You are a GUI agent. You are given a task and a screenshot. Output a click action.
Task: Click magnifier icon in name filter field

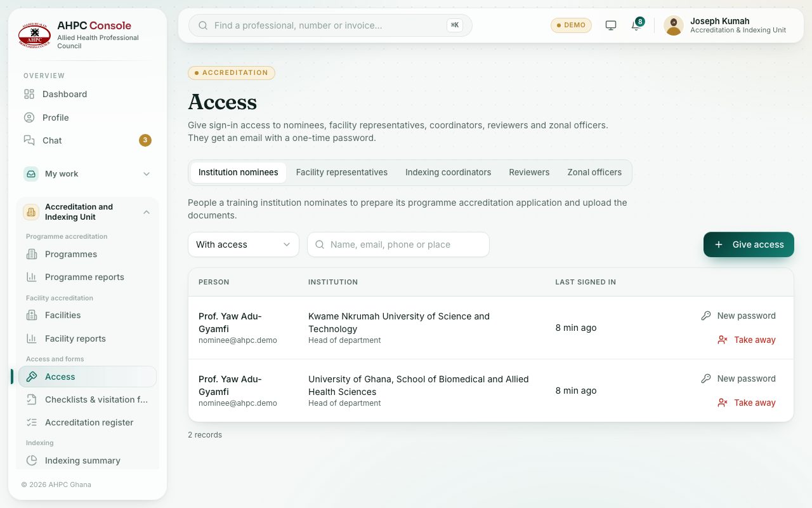320,244
